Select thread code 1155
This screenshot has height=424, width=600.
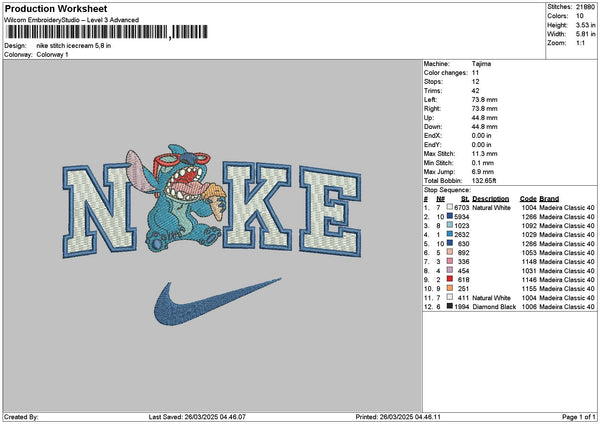click(529, 289)
